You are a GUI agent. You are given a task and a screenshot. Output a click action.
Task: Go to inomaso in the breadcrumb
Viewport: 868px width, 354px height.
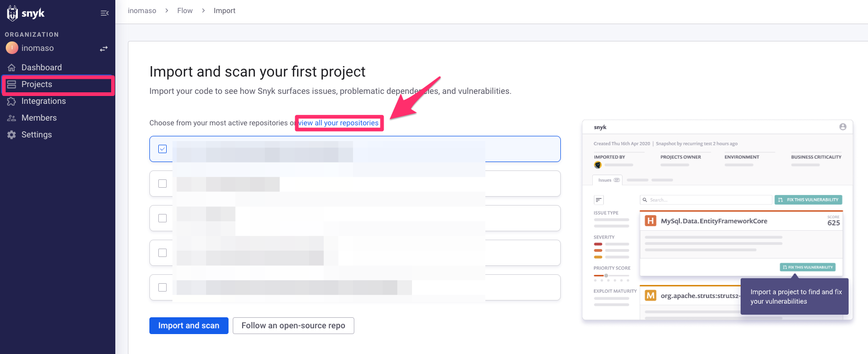tap(142, 10)
